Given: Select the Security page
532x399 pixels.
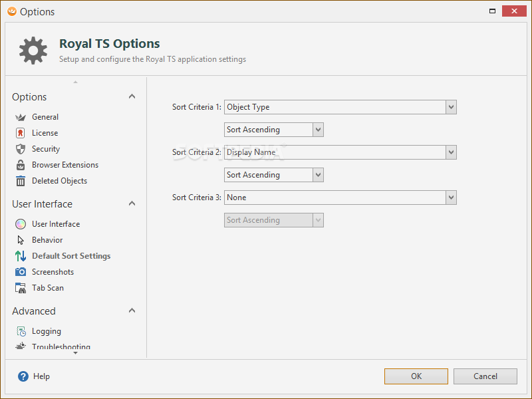Looking at the screenshot, I should [x=46, y=149].
